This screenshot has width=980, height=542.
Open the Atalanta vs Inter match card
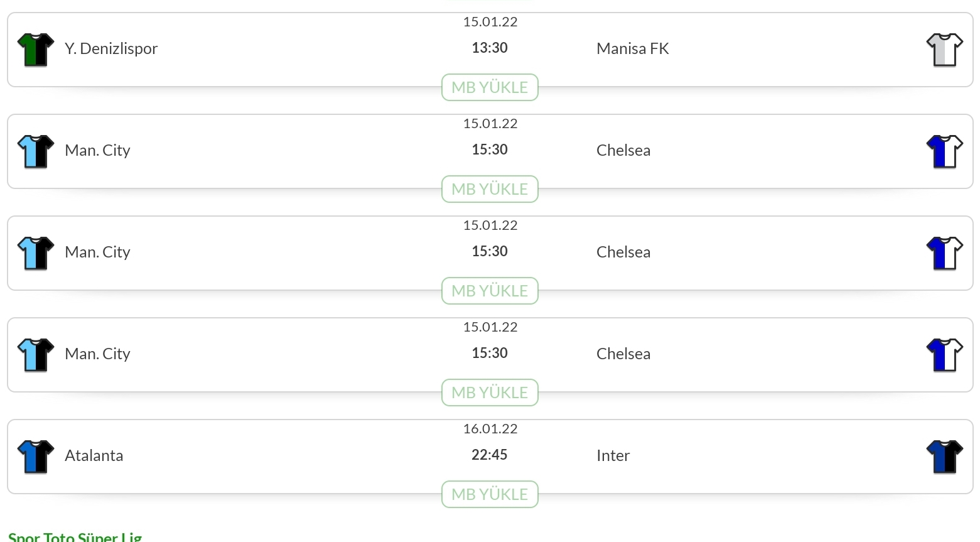pyautogui.click(x=490, y=457)
